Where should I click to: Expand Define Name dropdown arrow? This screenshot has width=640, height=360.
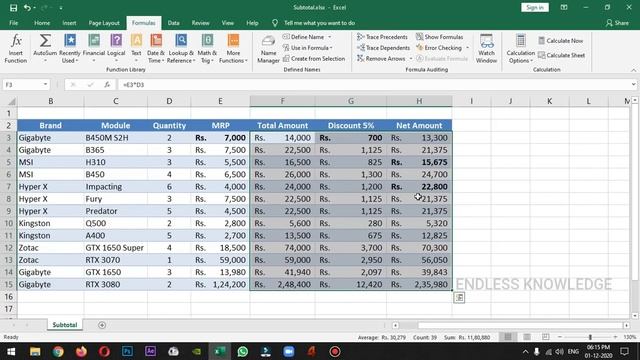[330, 37]
